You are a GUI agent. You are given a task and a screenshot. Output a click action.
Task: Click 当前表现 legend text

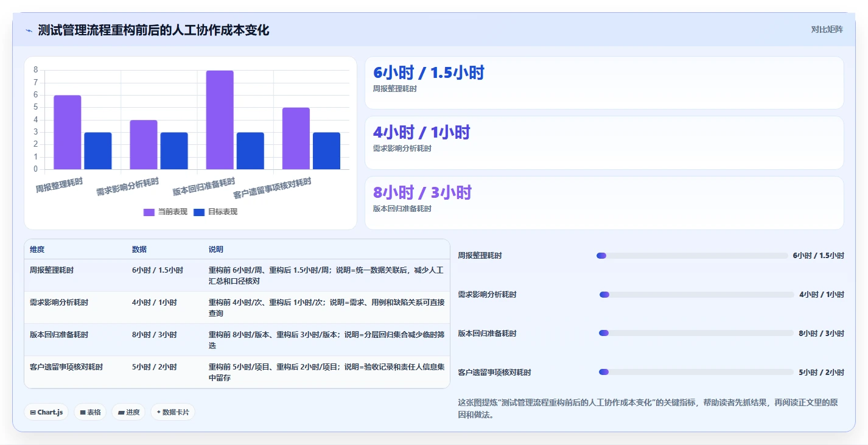coord(173,212)
